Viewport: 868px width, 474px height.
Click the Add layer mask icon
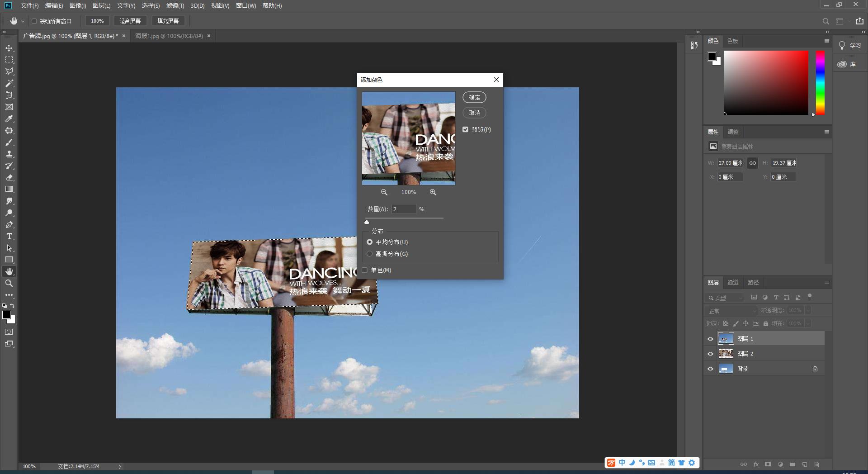pyautogui.click(x=767, y=464)
